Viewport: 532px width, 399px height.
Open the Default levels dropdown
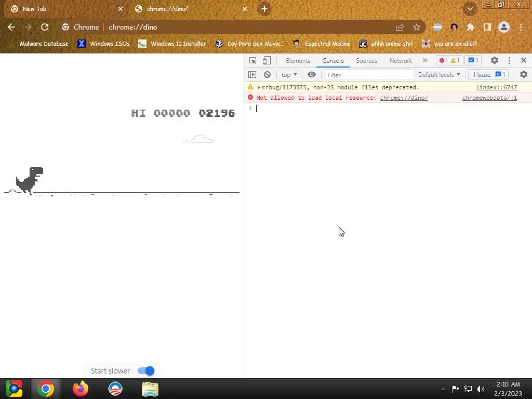[439, 75]
